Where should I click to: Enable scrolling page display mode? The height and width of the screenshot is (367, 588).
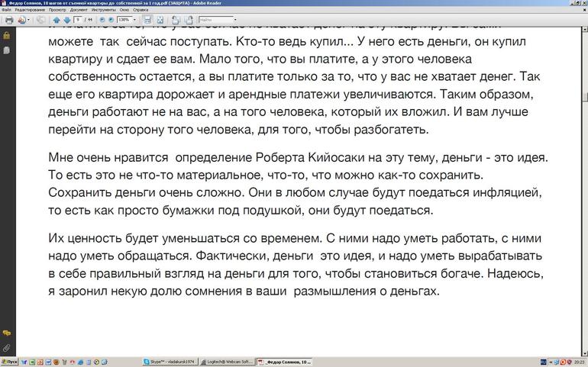tap(147, 20)
